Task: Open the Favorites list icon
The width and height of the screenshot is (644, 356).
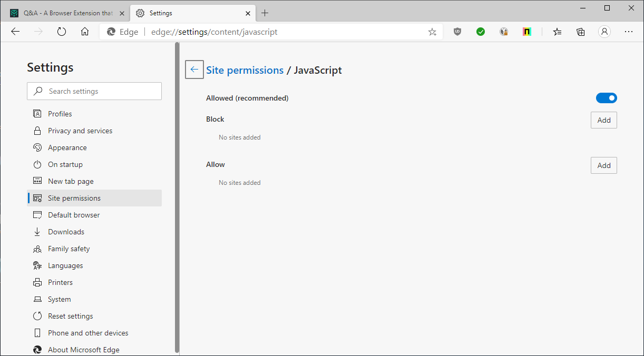Action: click(557, 32)
